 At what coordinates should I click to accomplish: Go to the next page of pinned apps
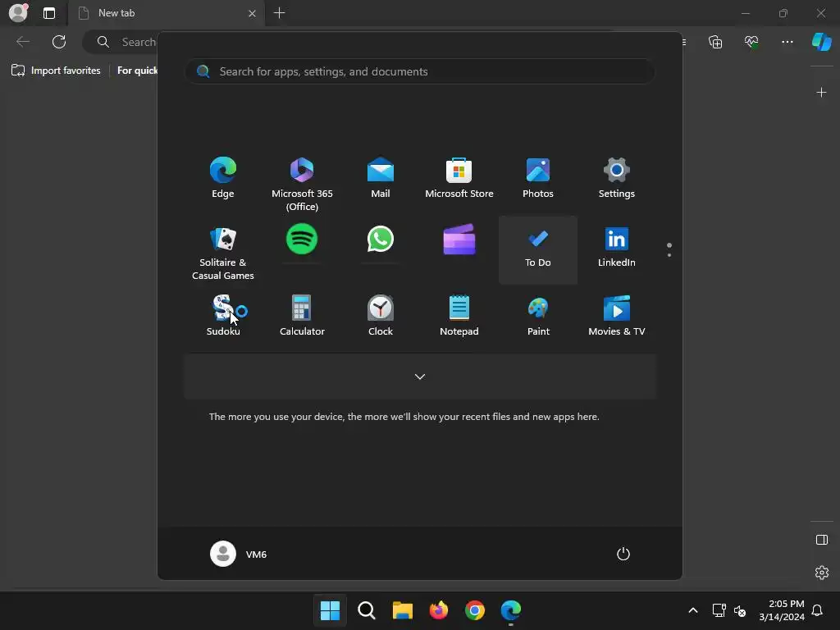point(669,255)
